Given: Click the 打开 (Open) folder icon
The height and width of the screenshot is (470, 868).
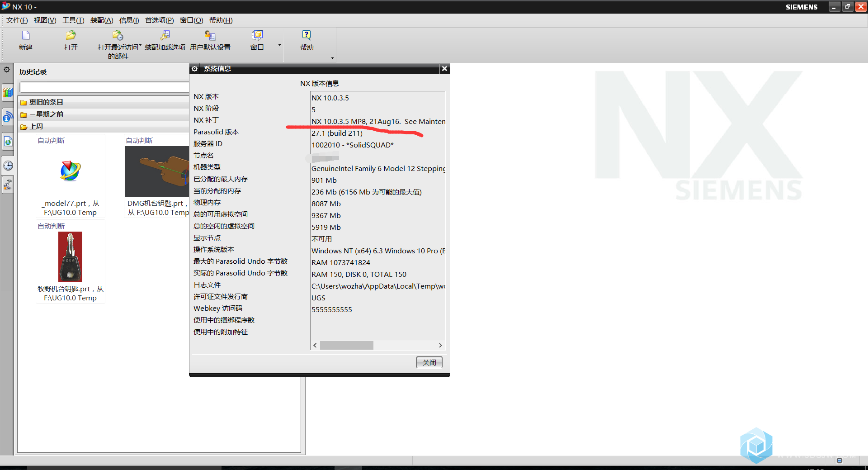Looking at the screenshot, I should point(71,35).
